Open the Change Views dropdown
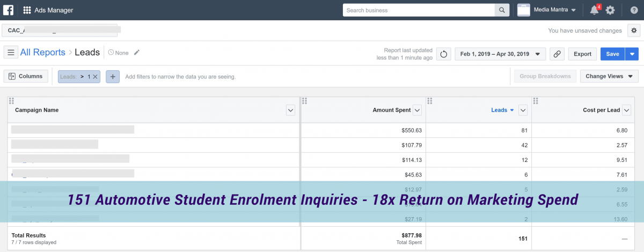Screen dimensions: 644x252 (609, 76)
